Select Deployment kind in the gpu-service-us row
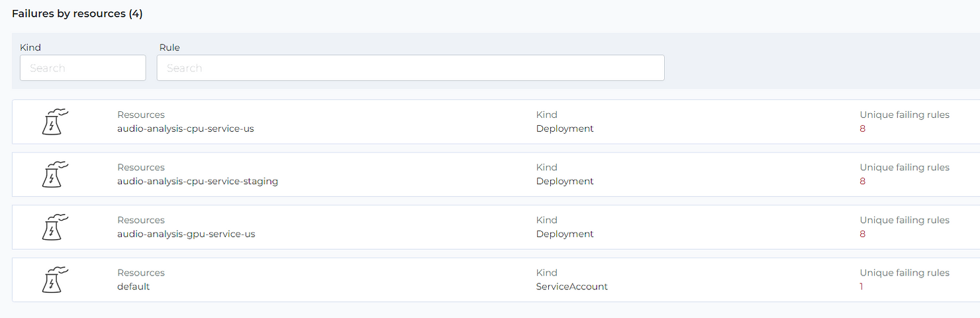980x318 pixels. [x=565, y=234]
